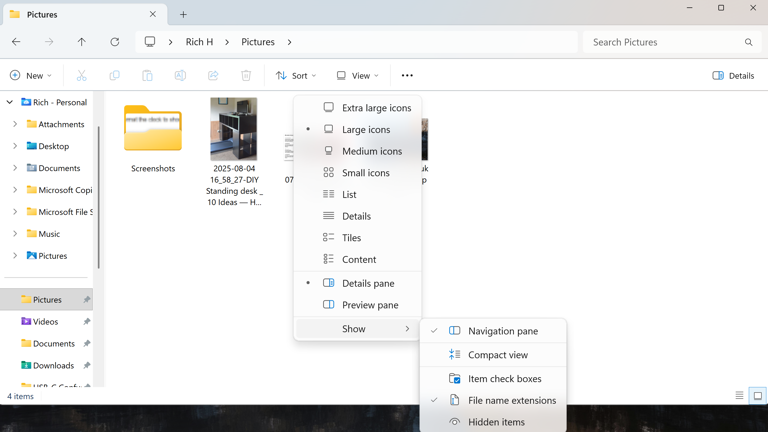Select Preview pane option

[358, 305]
